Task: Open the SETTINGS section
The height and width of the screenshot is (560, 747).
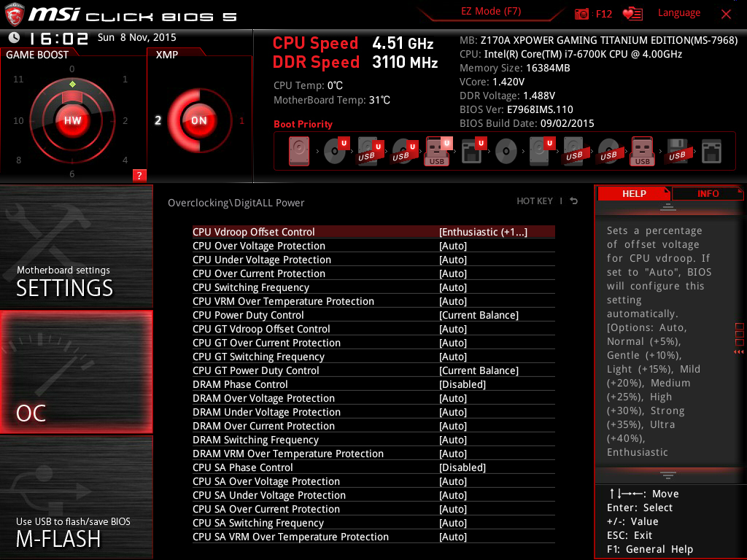Action: point(76,246)
